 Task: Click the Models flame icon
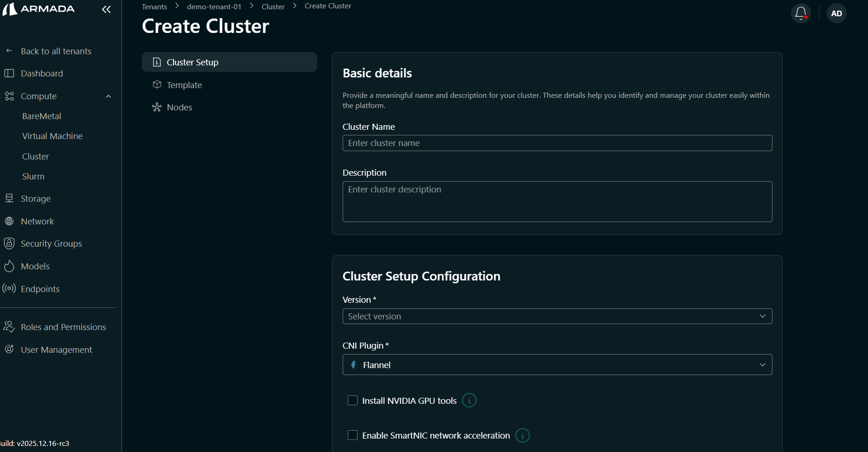[9, 266]
